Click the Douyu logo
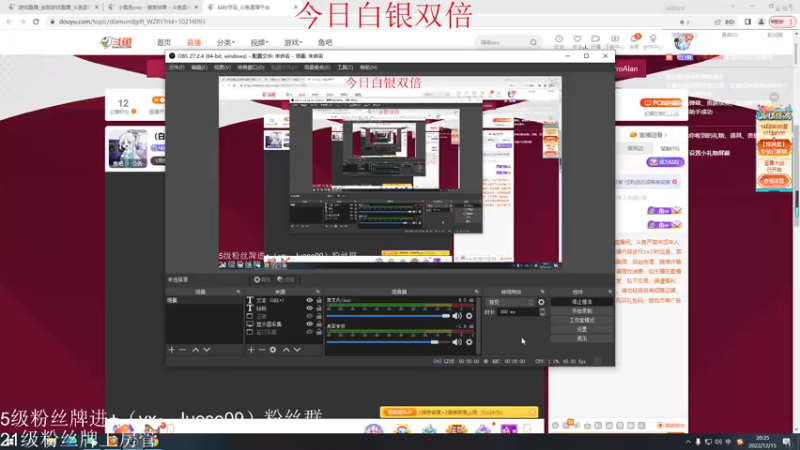Screen dimensions: 800x450 point(116,42)
